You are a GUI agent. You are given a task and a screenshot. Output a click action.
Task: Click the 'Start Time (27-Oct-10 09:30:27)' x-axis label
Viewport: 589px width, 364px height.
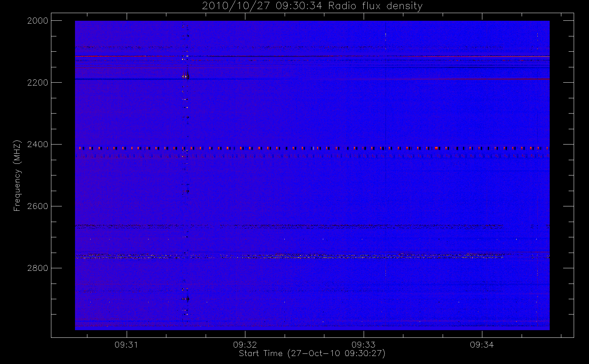(312, 353)
